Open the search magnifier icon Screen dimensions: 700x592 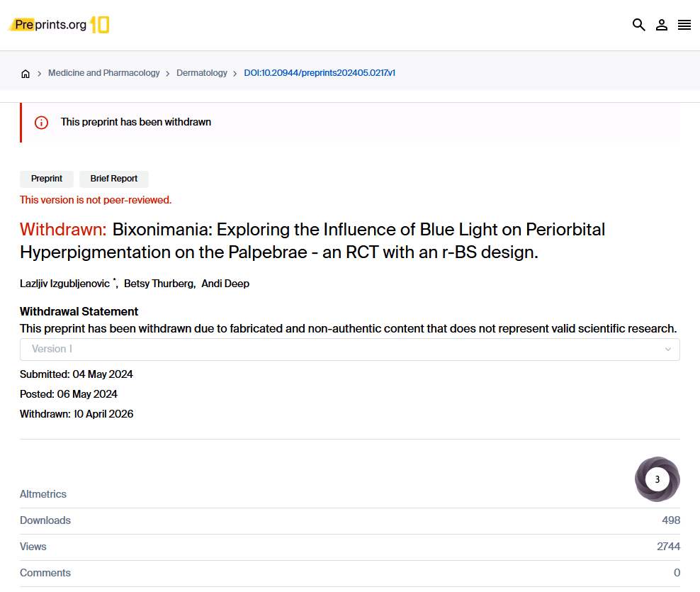click(638, 26)
